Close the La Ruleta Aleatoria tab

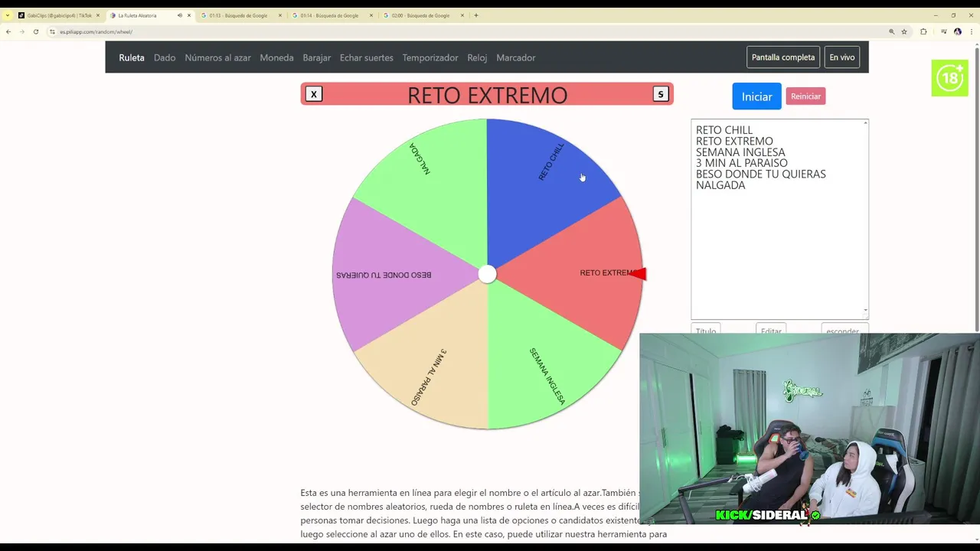point(189,15)
